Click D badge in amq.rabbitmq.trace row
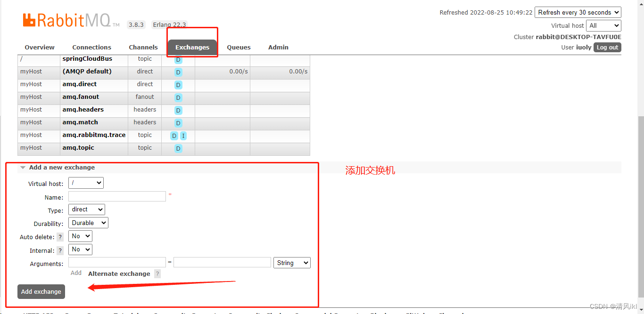Image resolution: width=644 pixels, height=314 pixels. (x=174, y=136)
